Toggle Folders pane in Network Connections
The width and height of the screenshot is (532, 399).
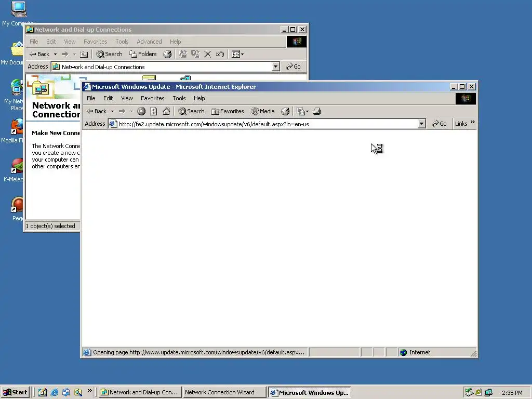(x=143, y=54)
